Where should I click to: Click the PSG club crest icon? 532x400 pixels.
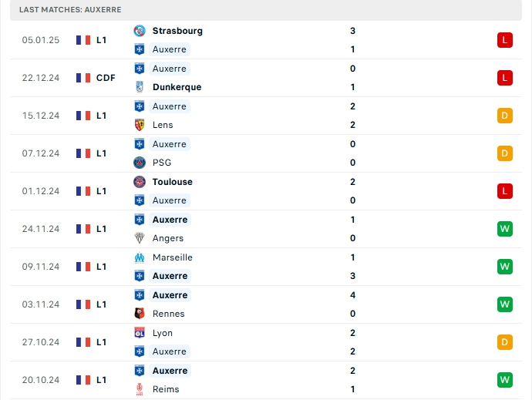140,163
